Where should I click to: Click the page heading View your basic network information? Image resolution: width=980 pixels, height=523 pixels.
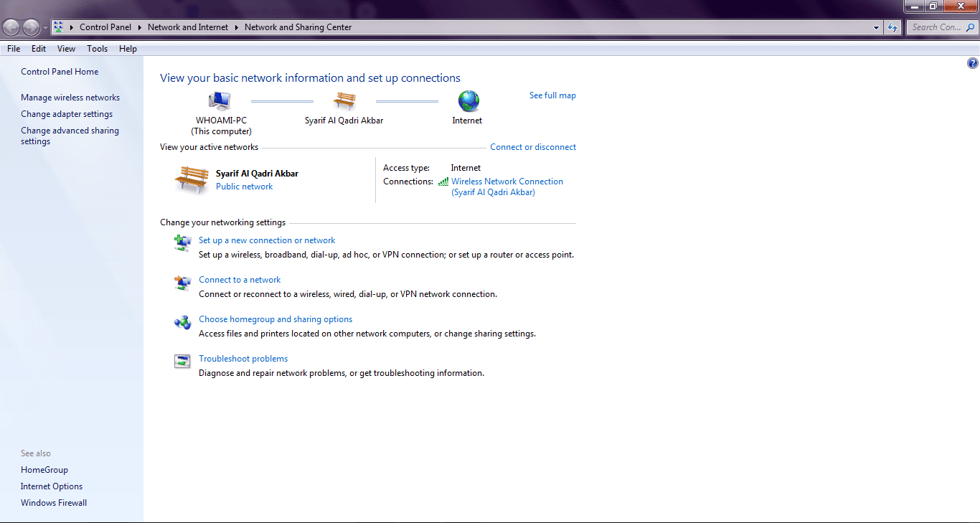[x=310, y=78]
